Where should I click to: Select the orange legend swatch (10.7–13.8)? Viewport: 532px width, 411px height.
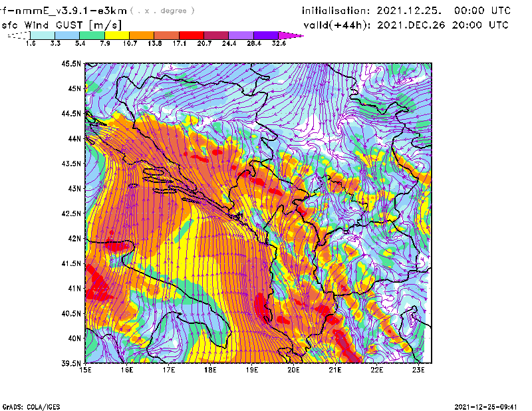(x=142, y=35)
